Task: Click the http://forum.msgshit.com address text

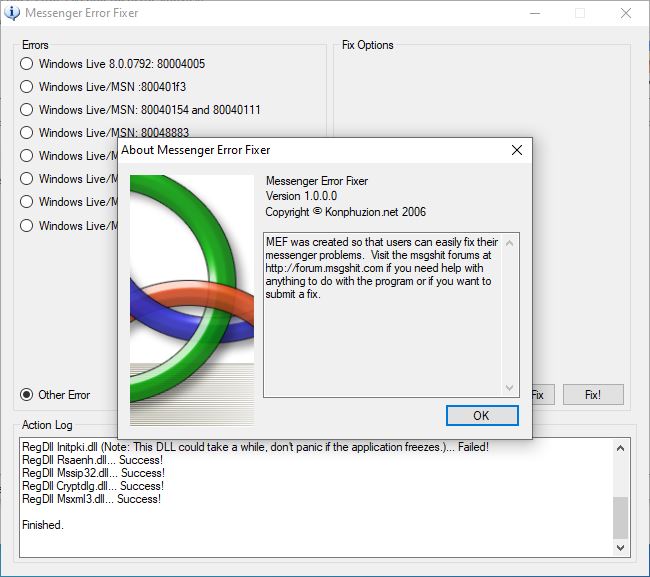Action: (x=324, y=268)
